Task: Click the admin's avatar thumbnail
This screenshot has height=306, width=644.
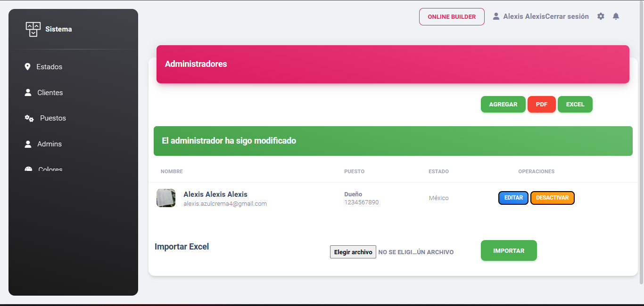Action: (x=166, y=198)
